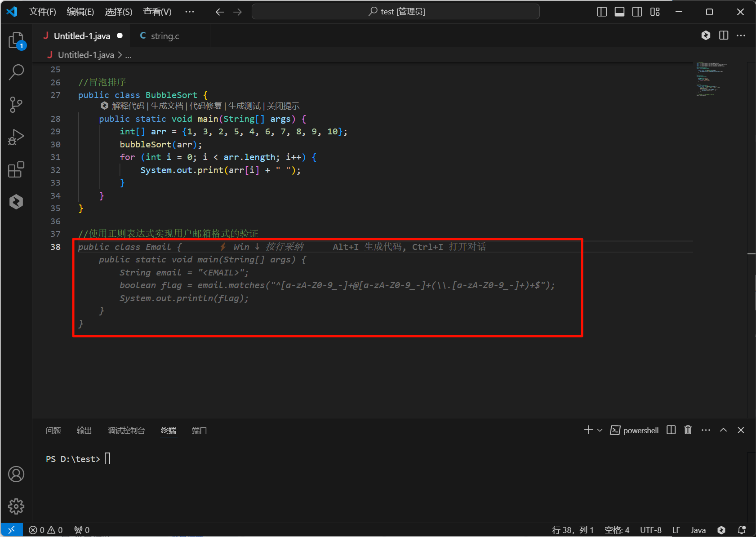This screenshot has width=756, height=537.
Task: Toggle the bottom panel visibility button
Action: 619,12
